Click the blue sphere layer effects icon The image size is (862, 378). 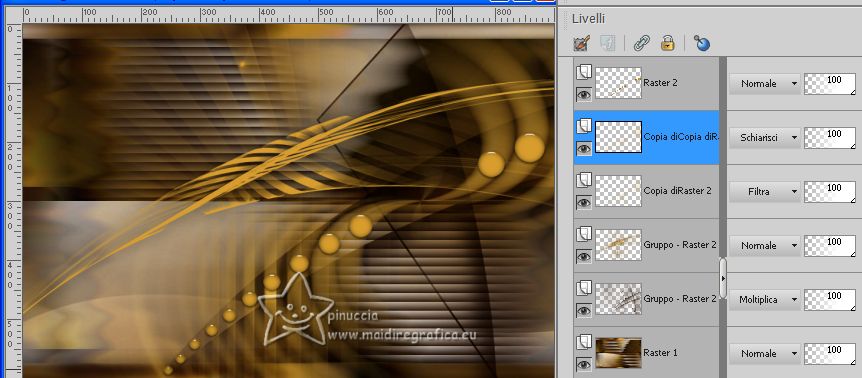(701, 43)
